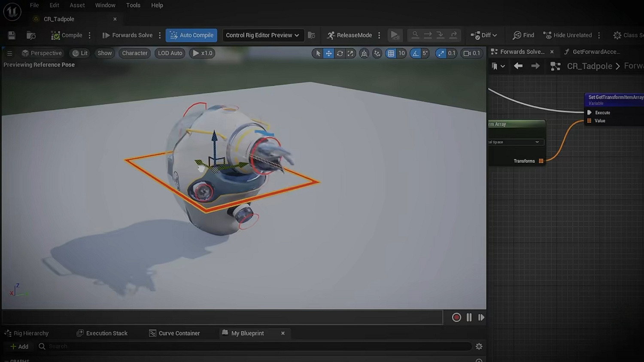
Task: Toggle grid snapping in the viewport
Action: point(391,53)
